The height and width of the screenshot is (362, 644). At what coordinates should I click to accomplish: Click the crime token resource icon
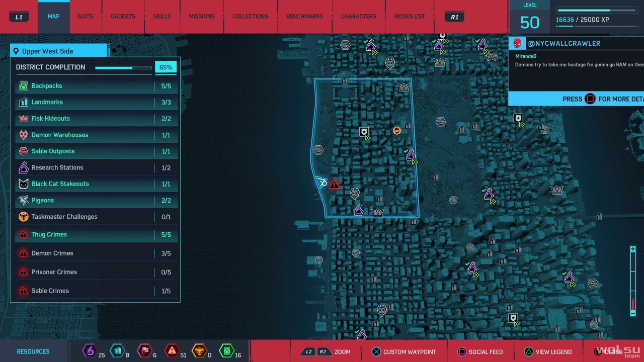coord(172,350)
